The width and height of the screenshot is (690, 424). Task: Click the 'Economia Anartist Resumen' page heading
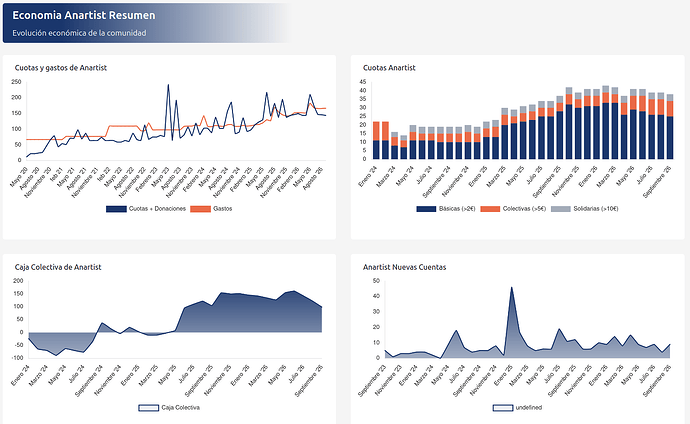pos(84,15)
